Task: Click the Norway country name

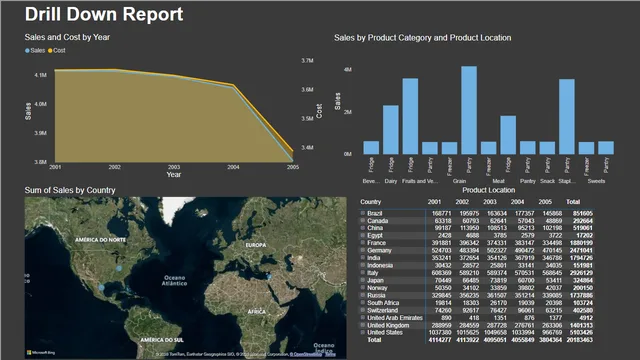Action: pyautogui.click(x=378, y=288)
